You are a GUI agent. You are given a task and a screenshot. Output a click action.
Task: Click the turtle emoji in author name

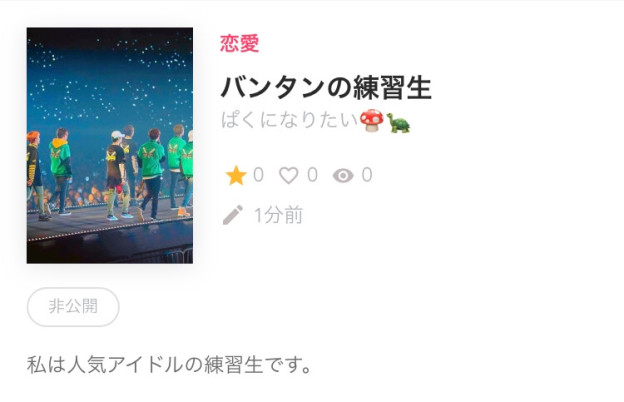pos(398,123)
